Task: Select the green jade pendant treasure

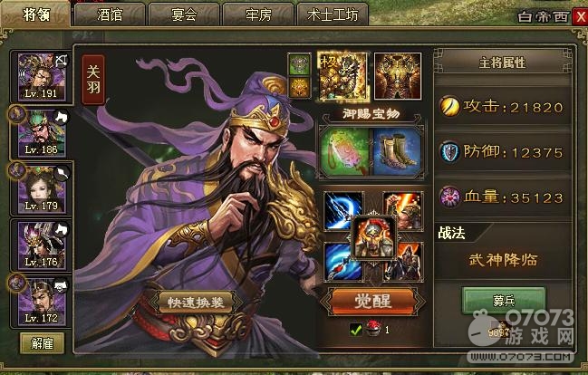Action: pos(345,151)
